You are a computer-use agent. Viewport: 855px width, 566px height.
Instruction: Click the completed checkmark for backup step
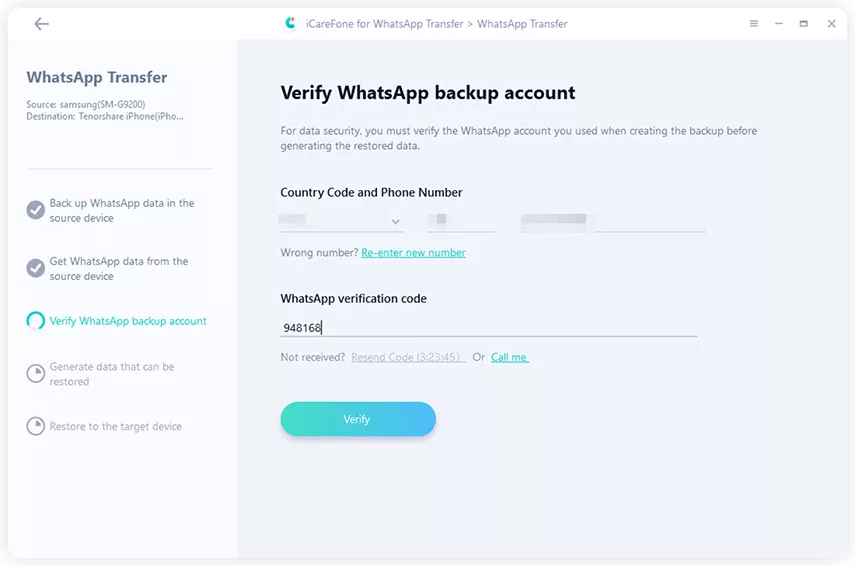[x=35, y=210]
